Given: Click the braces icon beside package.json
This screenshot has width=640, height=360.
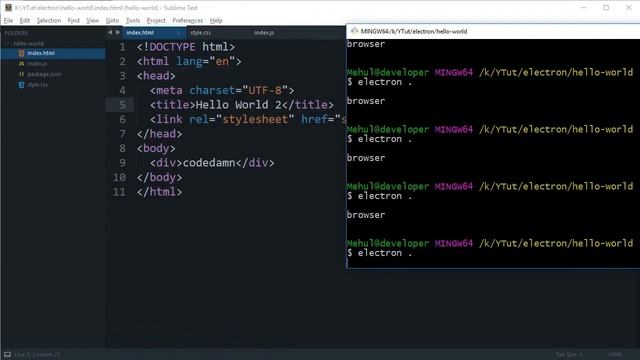Looking at the screenshot, I should [21, 74].
